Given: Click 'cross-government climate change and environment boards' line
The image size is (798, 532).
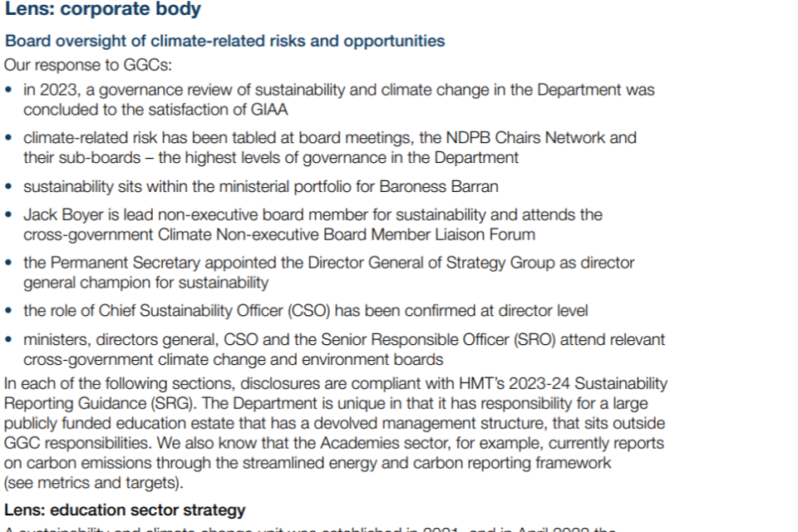Looking at the screenshot, I should click(x=233, y=359).
